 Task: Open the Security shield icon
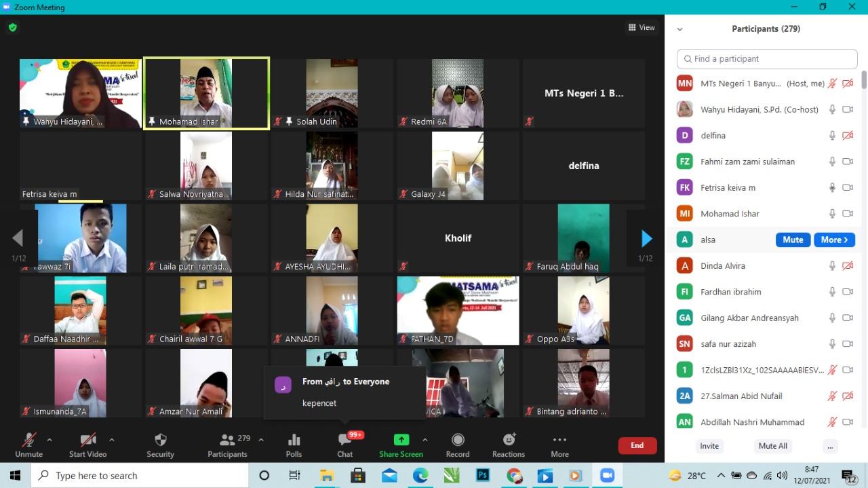click(160, 440)
